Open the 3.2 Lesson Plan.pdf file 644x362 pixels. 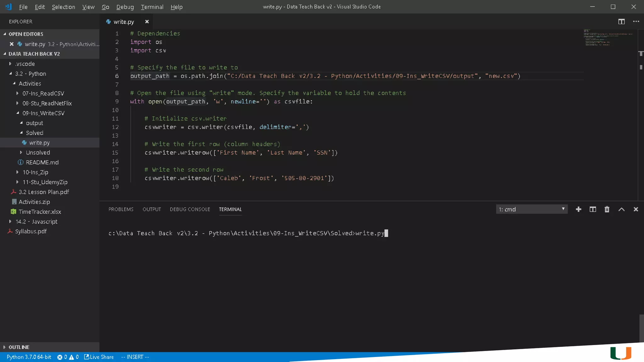[44, 192]
